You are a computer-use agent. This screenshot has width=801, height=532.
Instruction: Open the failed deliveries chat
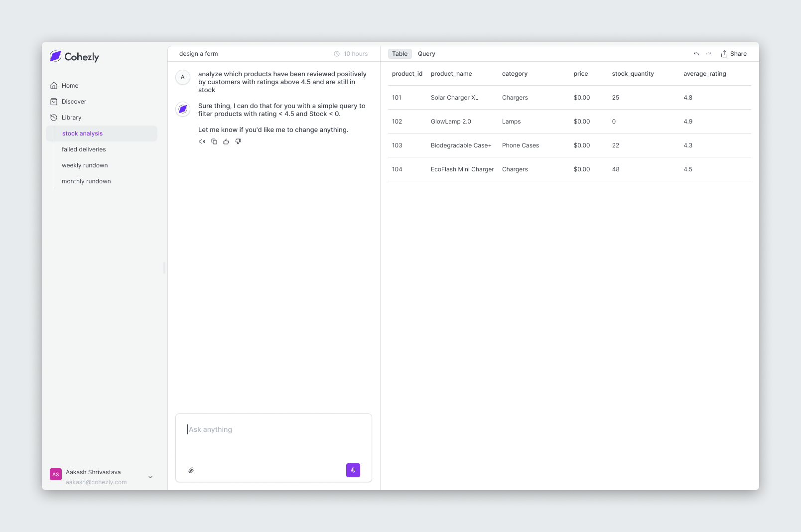click(x=84, y=149)
